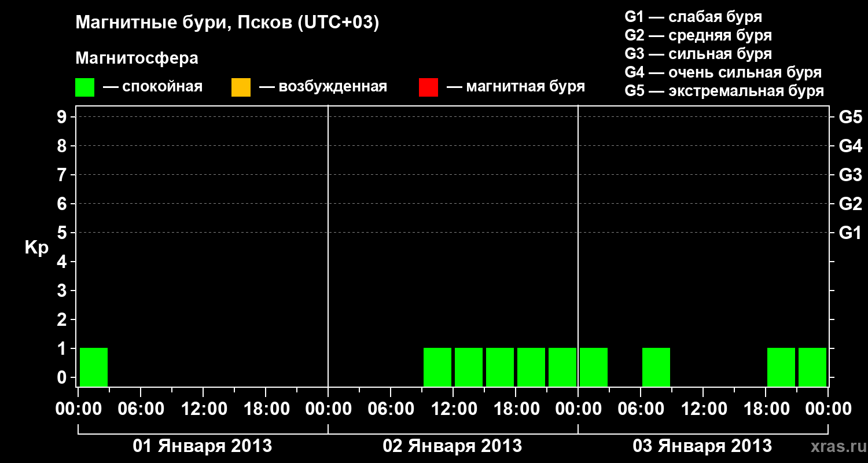Click legend line 'G4 — очень сильная буря'
868x463 pixels.
723,72
